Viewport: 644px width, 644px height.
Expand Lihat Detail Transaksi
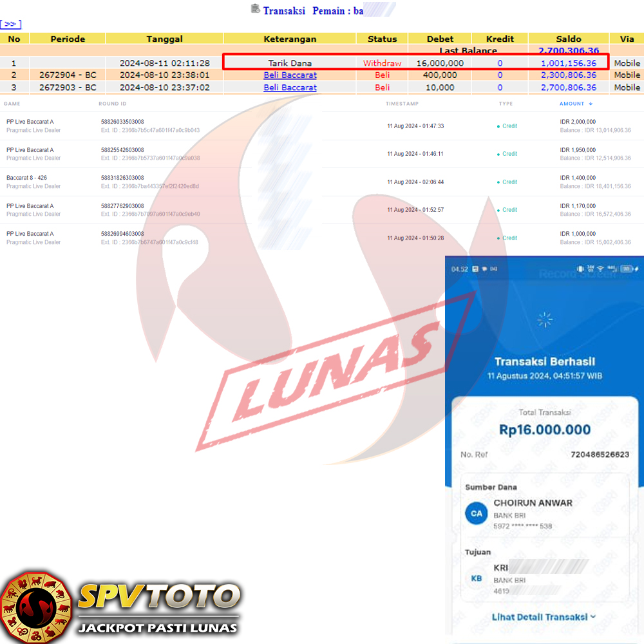point(544,616)
